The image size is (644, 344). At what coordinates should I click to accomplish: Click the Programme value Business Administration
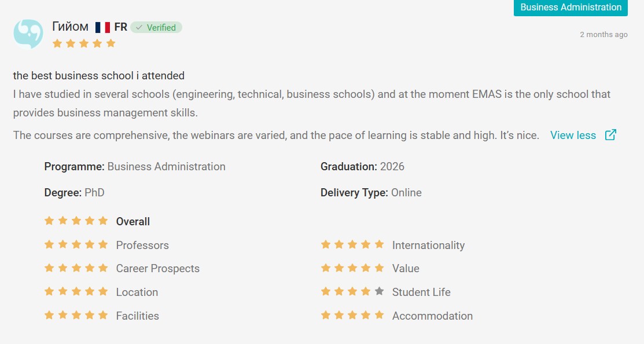click(166, 166)
